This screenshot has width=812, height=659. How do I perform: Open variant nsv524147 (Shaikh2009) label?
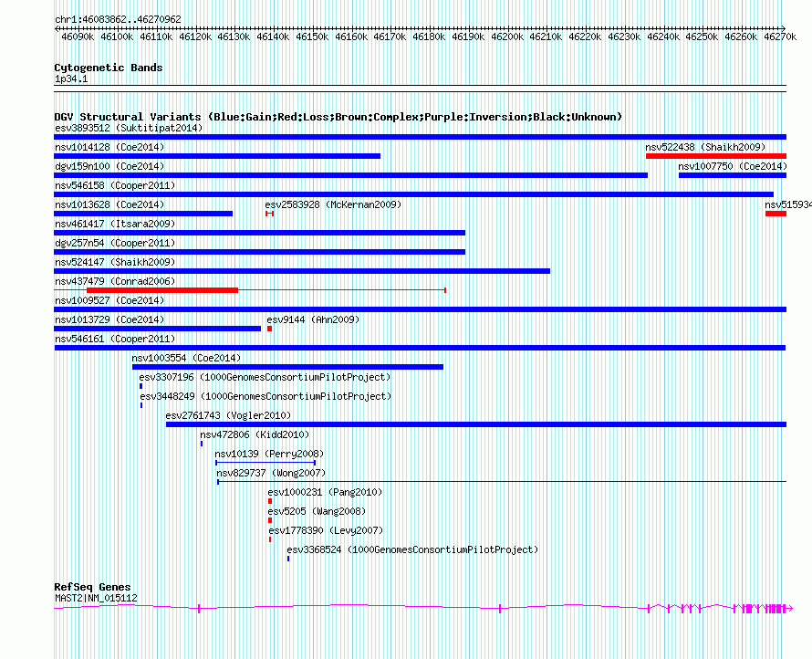pyautogui.click(x=115, y=262)
